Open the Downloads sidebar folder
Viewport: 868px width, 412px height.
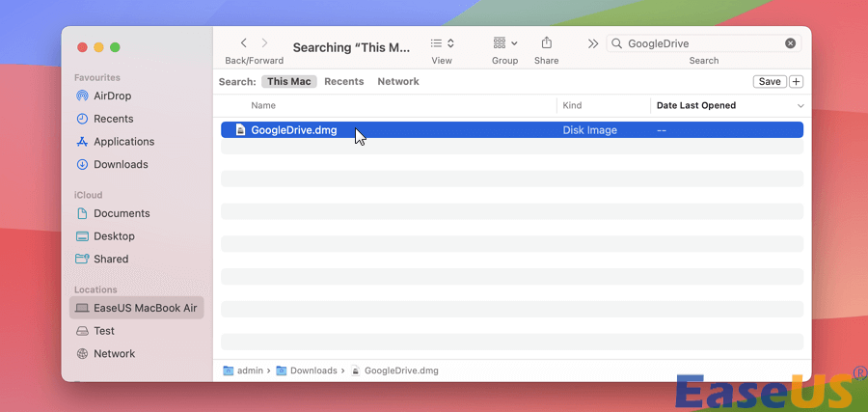[x=121, y=164]
